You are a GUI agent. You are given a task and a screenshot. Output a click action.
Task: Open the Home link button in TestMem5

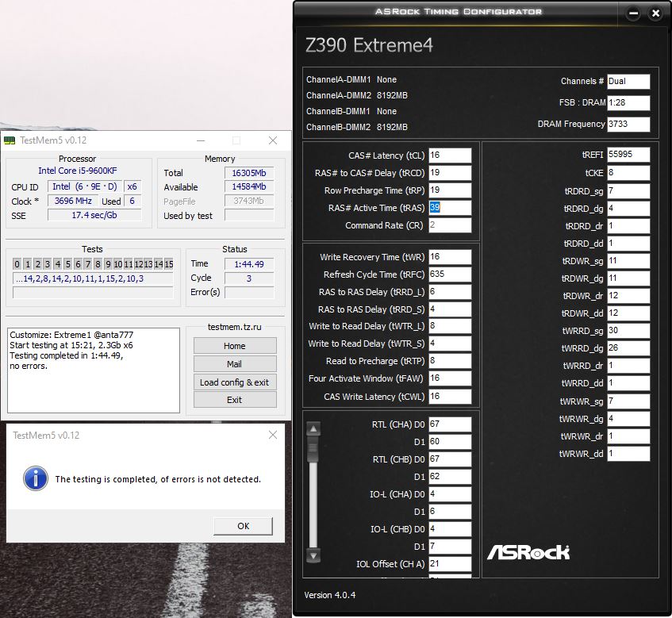coord(235,346)
